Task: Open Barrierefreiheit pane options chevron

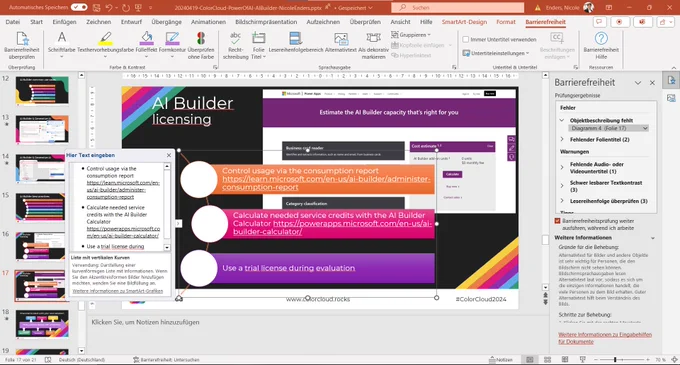Action: (638, 82)
